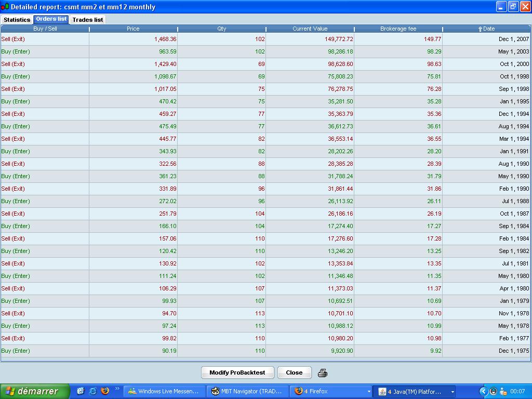The width and height of the screenshot is (532, 399).
Task: Select price cell 470.42
Action: [x=133, y=101]
